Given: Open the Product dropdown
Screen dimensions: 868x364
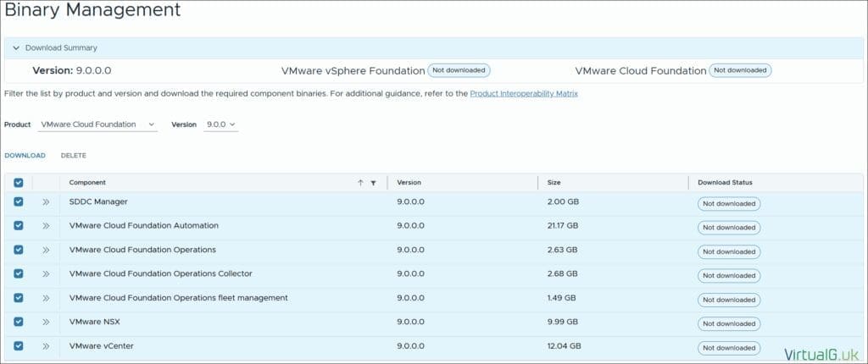Looking at the screenshot, I should click(97, 124).
